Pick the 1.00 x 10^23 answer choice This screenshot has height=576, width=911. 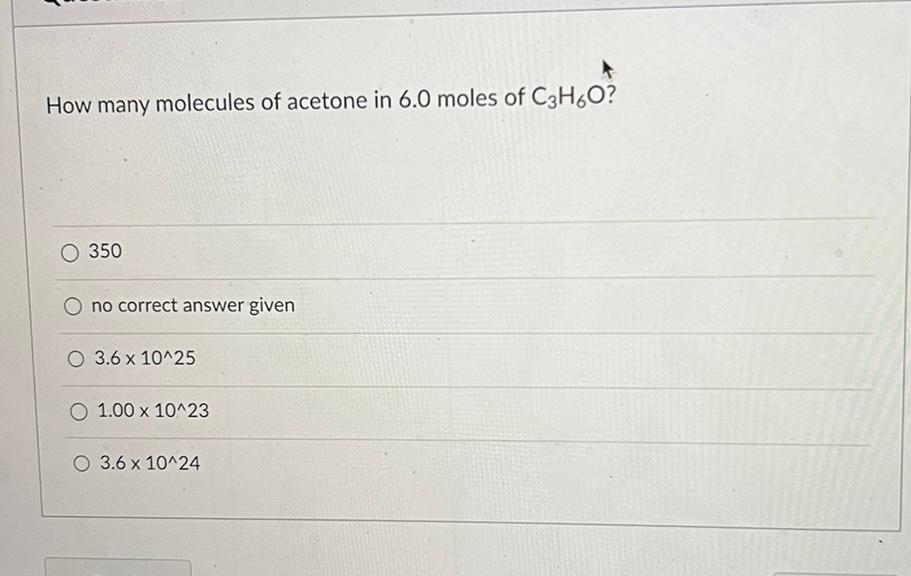(x=79, y=411)
